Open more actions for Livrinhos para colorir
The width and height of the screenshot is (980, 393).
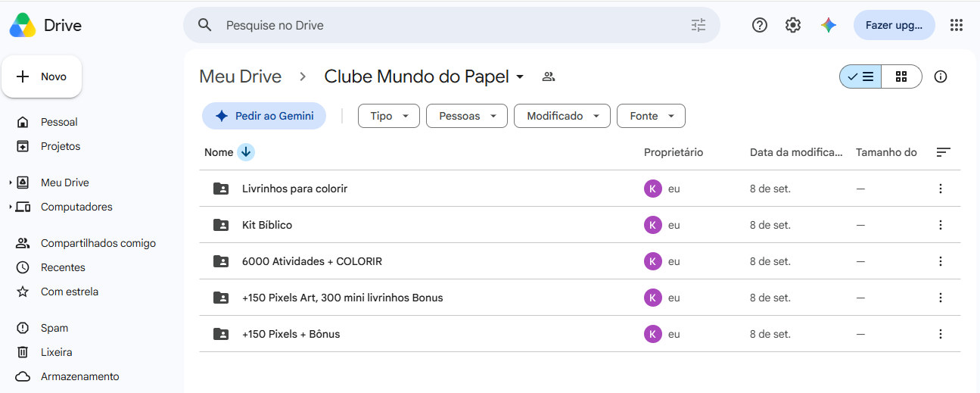tap(941, 189)
